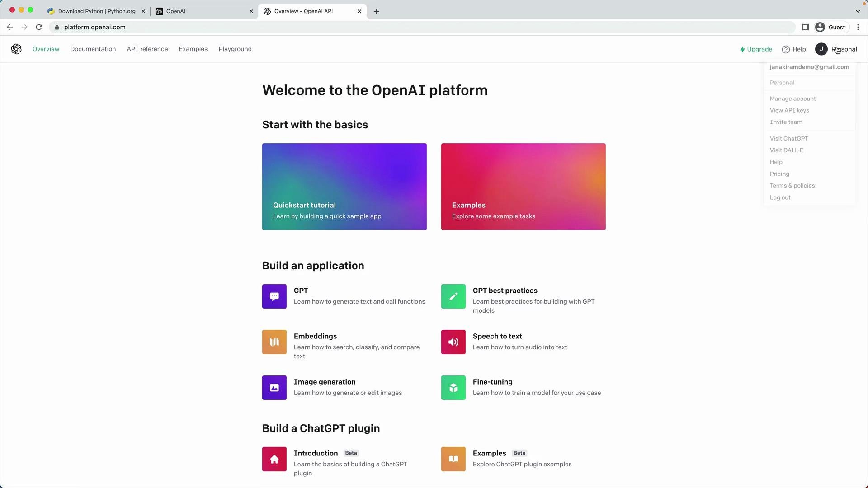Open the Chrome three-dot menu
Image resolution: width=868 pixels, height=488 pixels.
tap(858, 27)
